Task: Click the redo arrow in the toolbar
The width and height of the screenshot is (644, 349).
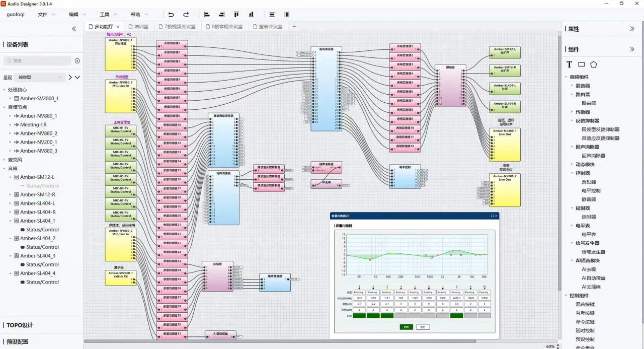Action: tap(186, 15)
